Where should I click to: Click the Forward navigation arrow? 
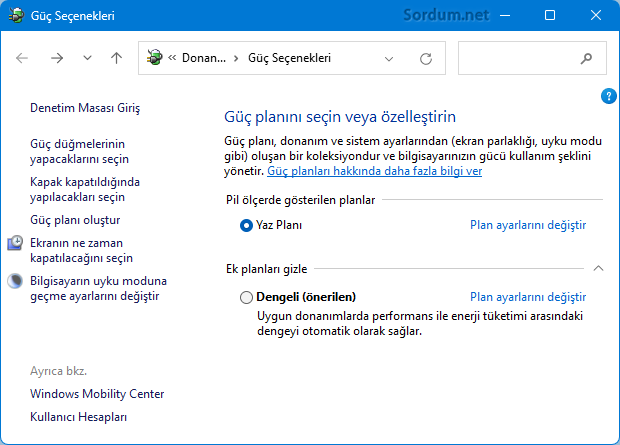pyautogui.click(x=57, y=58)
